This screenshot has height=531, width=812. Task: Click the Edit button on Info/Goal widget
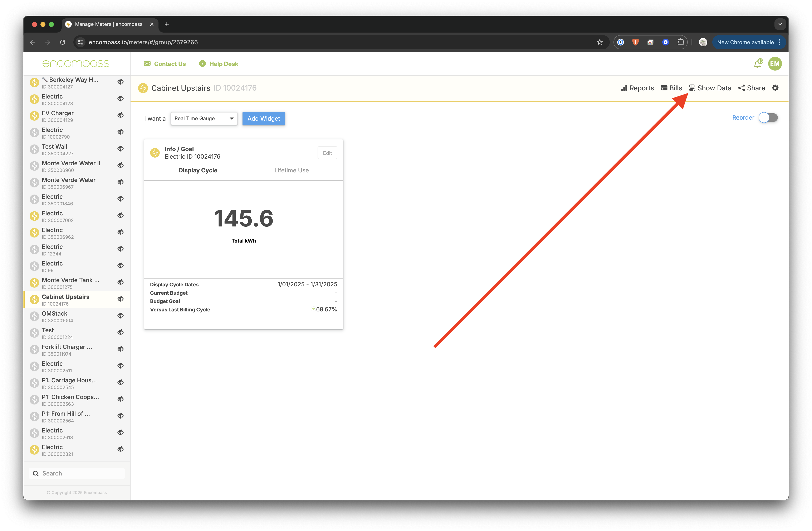click(x=327, y=153)
